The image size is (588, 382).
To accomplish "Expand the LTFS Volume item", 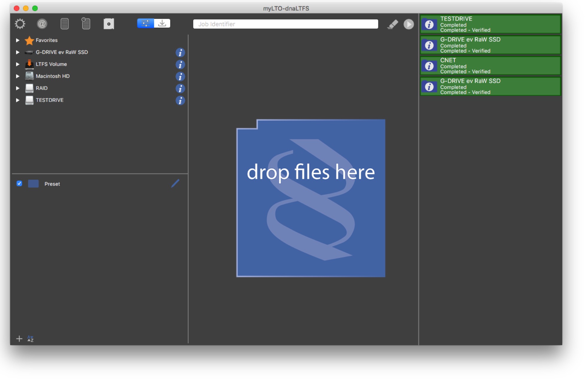I will coord(18,64).
